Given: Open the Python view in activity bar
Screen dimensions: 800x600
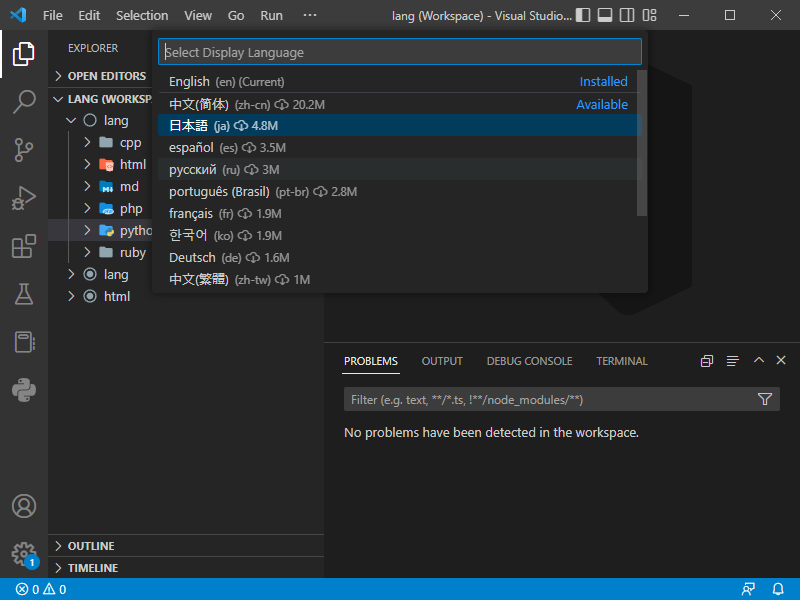Looking at the screenshot, I should pyautogui.click(x=23, y=390).
